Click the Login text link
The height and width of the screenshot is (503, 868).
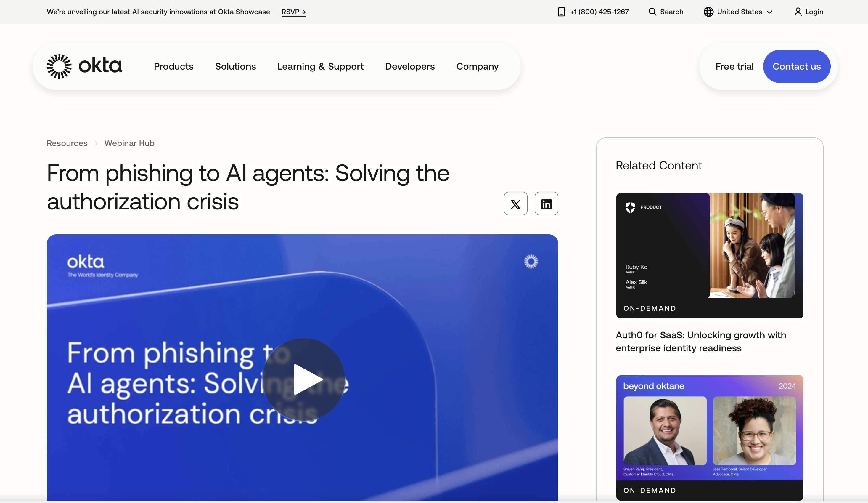click(x=814, y=12)
